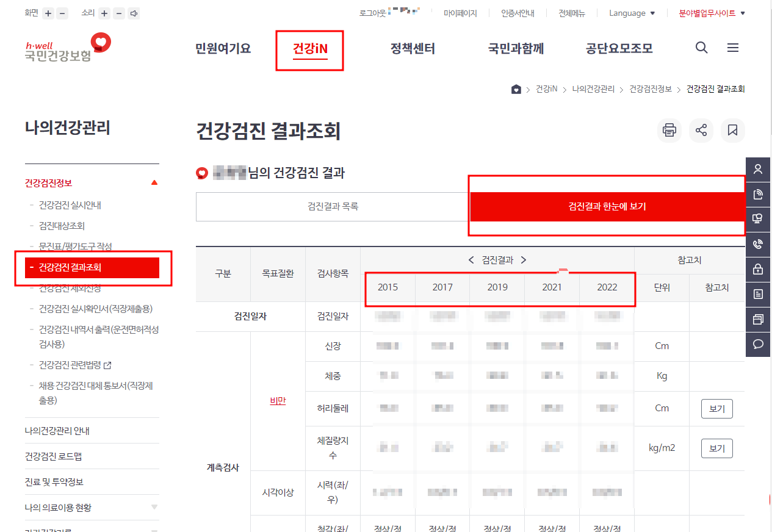Click 나의건강관리 breadcrumb link

coord(593,89)
